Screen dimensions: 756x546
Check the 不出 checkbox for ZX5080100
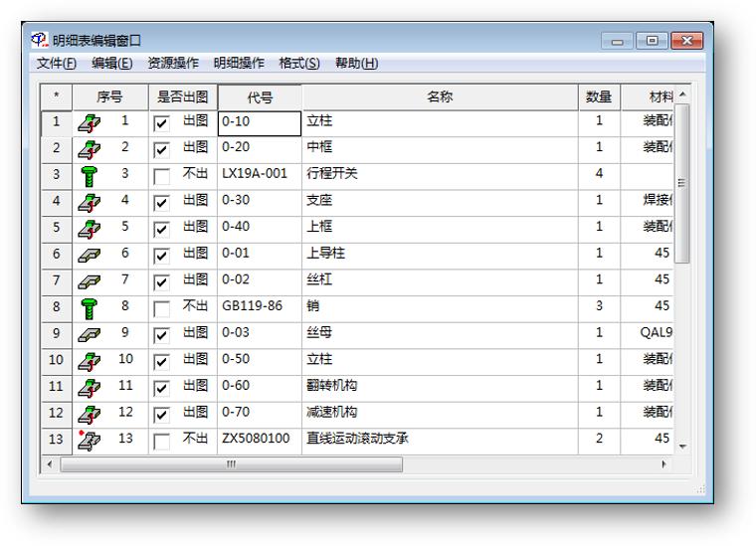(161, 442)
